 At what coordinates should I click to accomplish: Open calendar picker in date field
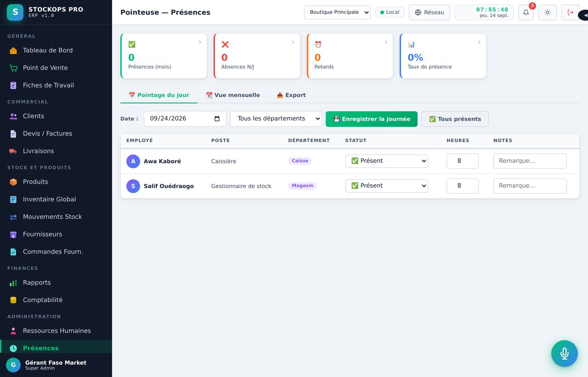coord(217,119)
